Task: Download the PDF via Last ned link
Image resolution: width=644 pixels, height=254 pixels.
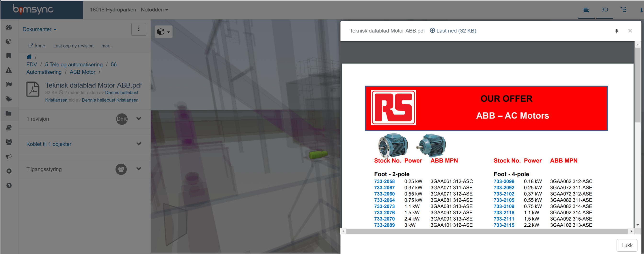Action: (x=453, y=31)
